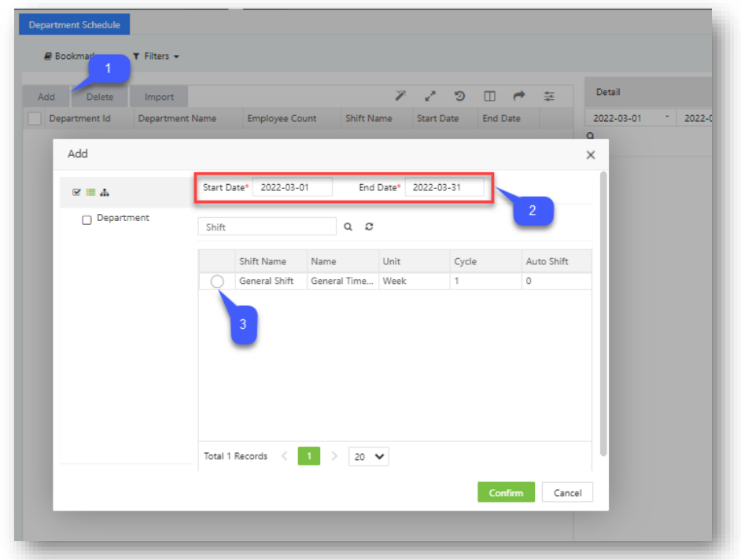Click the magic wand toolbar icon
Viewport: 741px width, 560px height.
pos(400,96)
